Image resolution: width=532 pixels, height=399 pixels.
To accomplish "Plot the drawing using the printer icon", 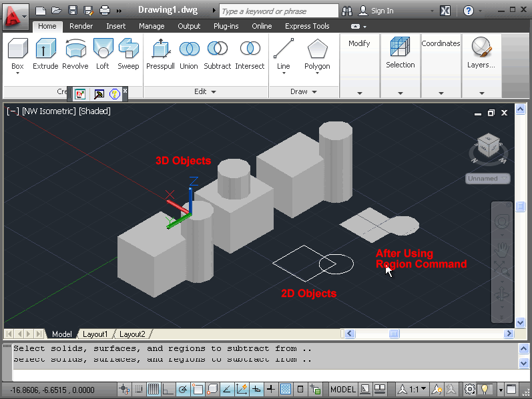I will [x=105, y=11].
